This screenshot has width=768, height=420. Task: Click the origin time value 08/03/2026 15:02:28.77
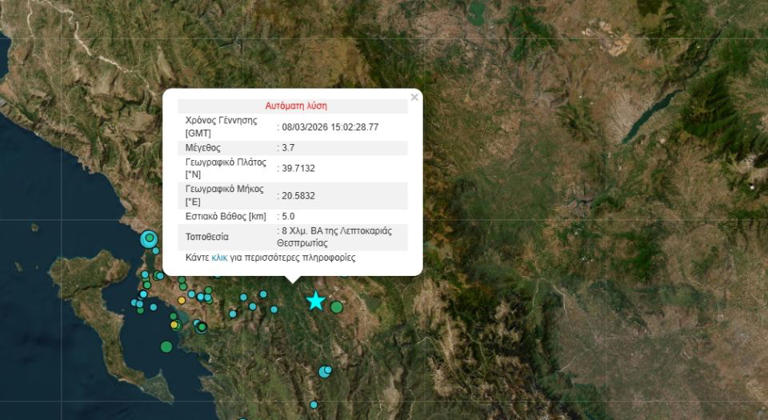(x=330, y=127)
